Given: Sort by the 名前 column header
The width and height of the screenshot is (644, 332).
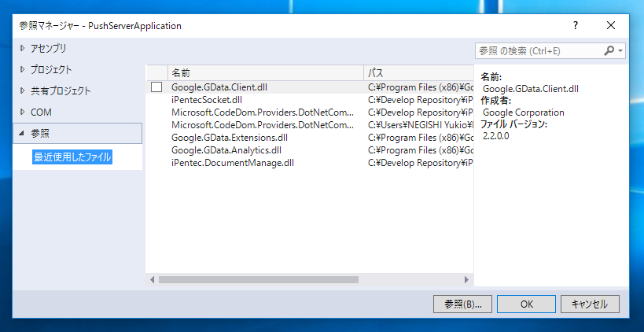Looking at the screenshot, I should (x=265, y=73).
